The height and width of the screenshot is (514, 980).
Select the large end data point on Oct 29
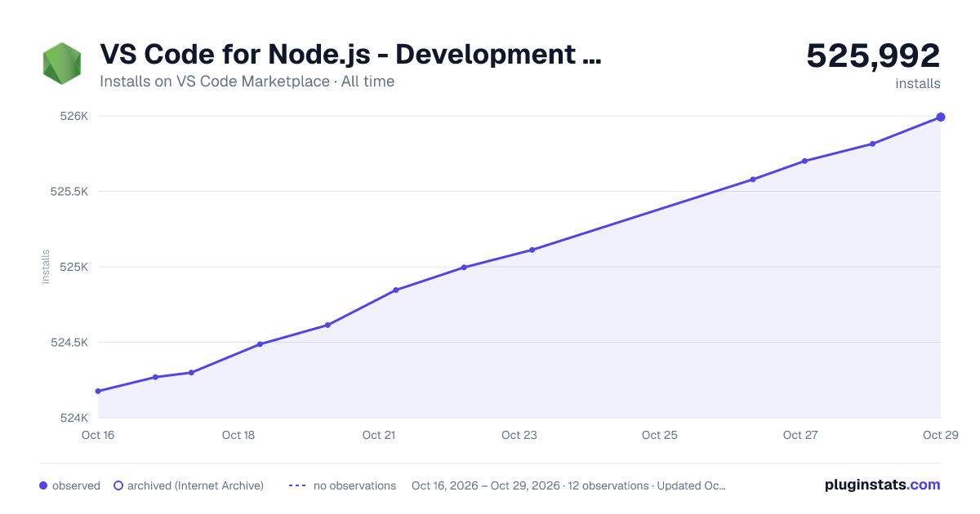(941, 117)
